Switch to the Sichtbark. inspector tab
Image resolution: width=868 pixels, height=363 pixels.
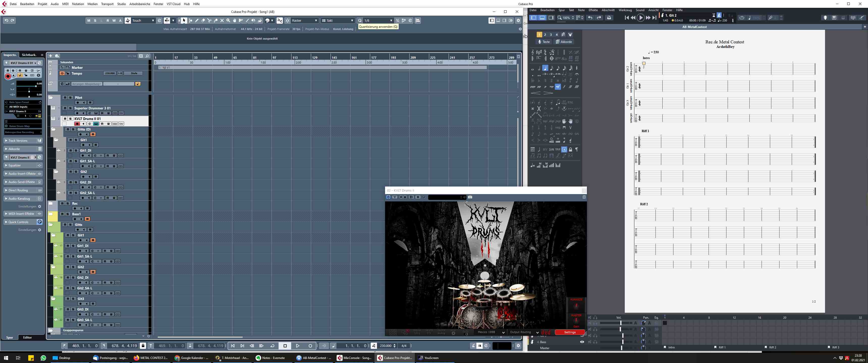click(29, 55)
